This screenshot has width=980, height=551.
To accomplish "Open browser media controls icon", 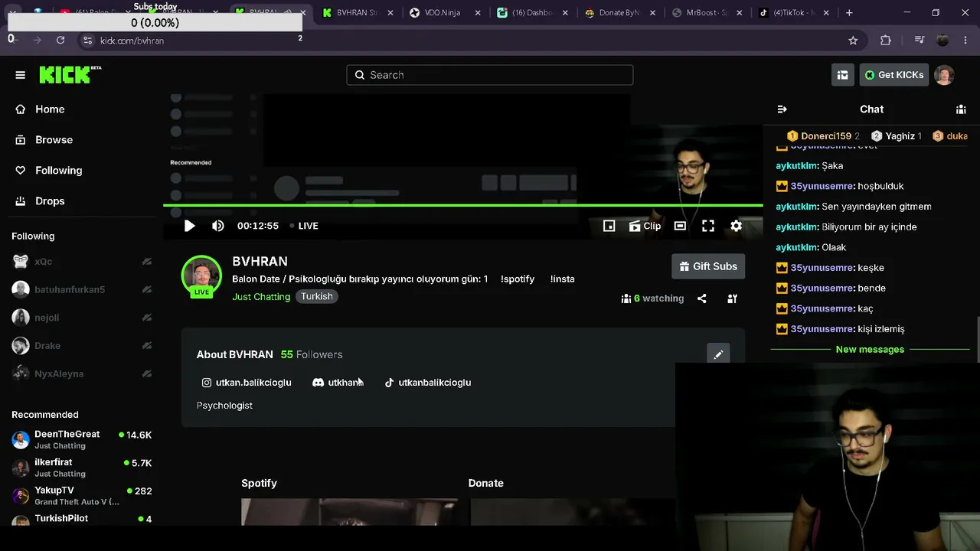I will (x=920, y=41).
